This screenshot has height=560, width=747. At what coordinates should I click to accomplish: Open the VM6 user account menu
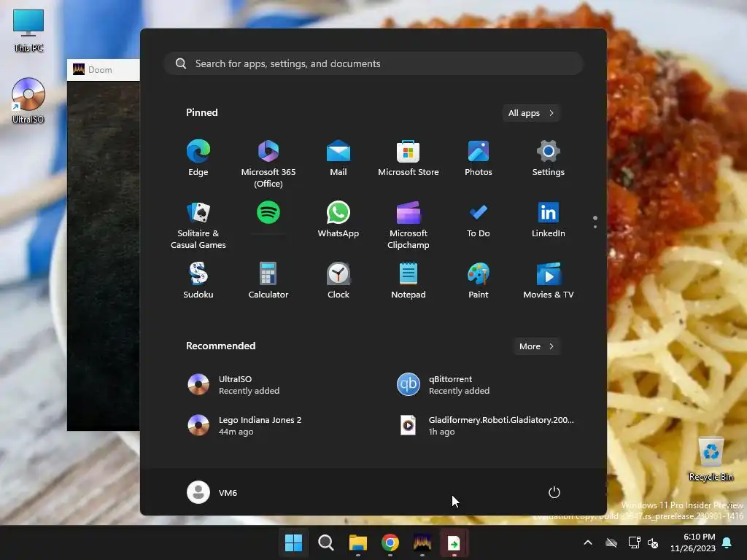[x=212, y=492]
